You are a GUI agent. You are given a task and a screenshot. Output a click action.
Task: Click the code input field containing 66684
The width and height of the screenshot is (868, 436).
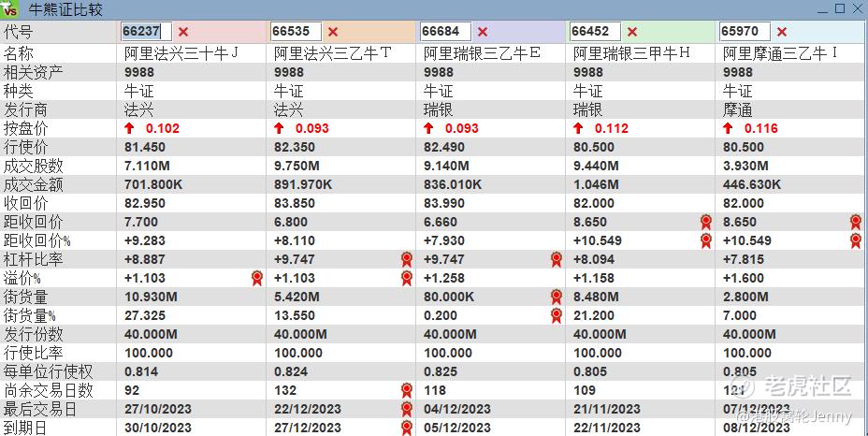tap(445, 32)
